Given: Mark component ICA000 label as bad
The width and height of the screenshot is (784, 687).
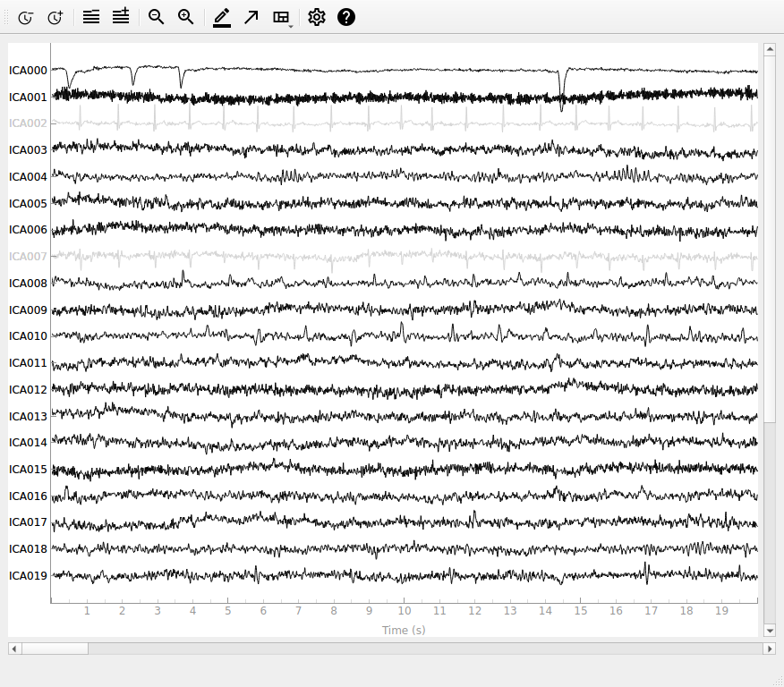Looking at the screenshot, I should 28,71.
